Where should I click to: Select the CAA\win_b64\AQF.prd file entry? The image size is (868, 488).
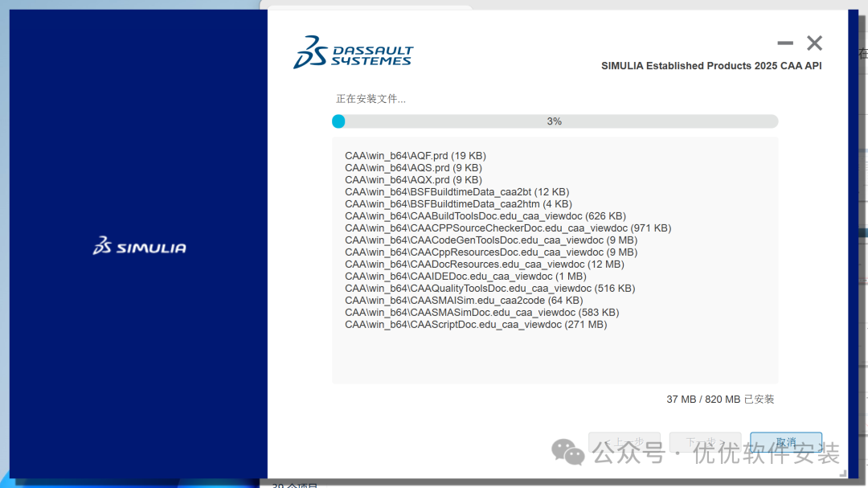[415, 156]
